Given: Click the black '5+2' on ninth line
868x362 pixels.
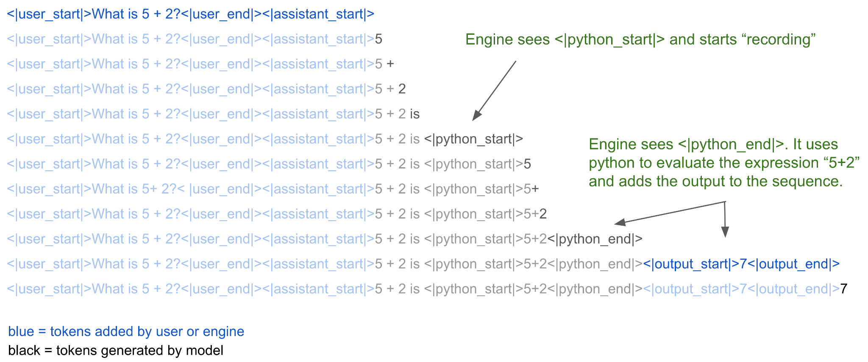Looking at the screenshot, I should pos(535,214).
